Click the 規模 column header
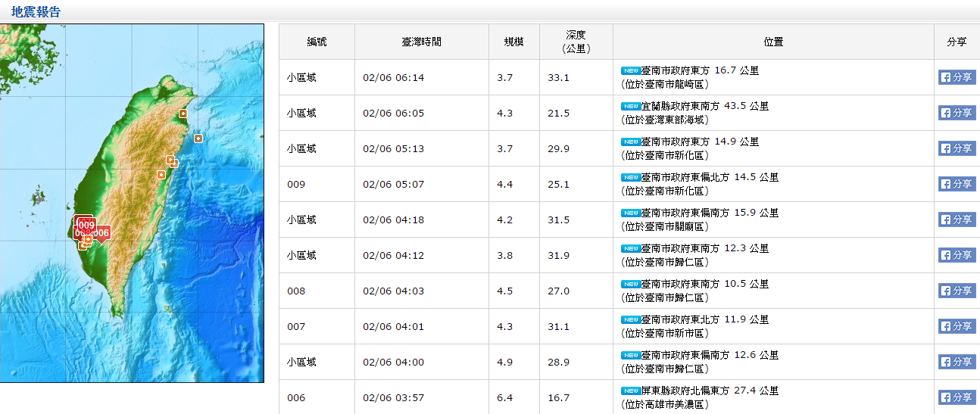Viewport: 980px width, 414px height. coord(513,42)
